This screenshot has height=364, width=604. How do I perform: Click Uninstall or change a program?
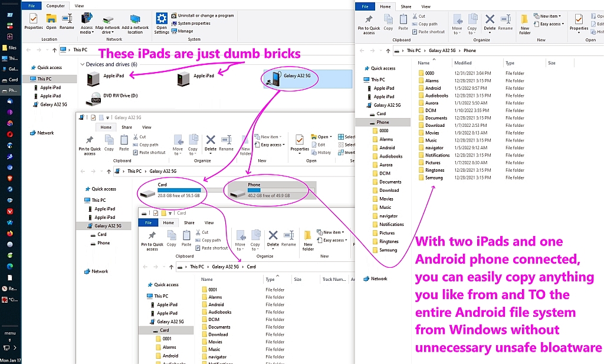pos(203,15)
